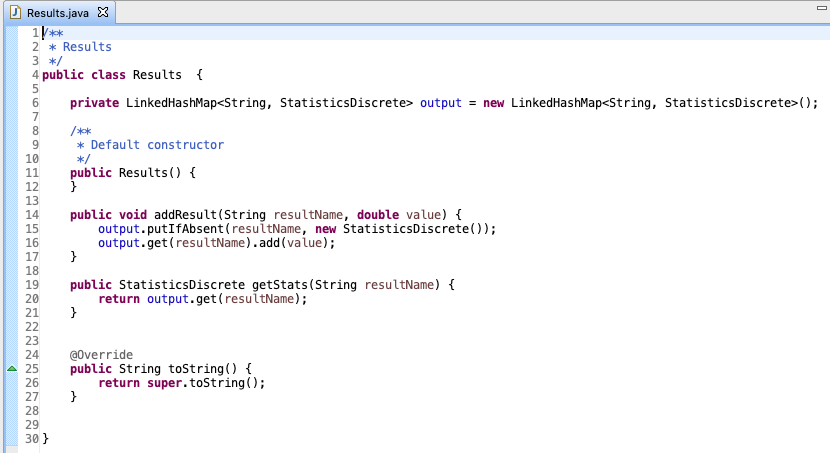This screenshot has height=453, width=830.
Task: Minimize the editor area
Action: pyautogui.click(x=822, y=7)
